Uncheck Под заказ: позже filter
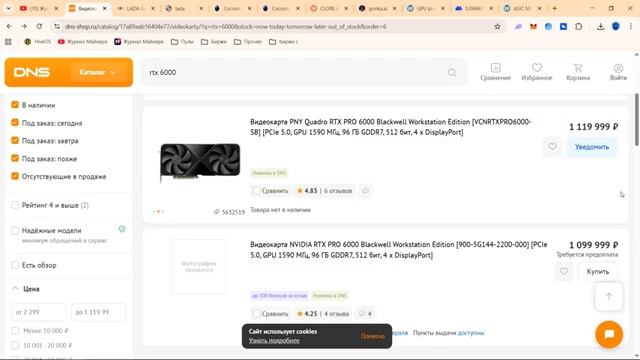Screen dimensions: 640x360 pyautogui.click(x=15, y=158)
